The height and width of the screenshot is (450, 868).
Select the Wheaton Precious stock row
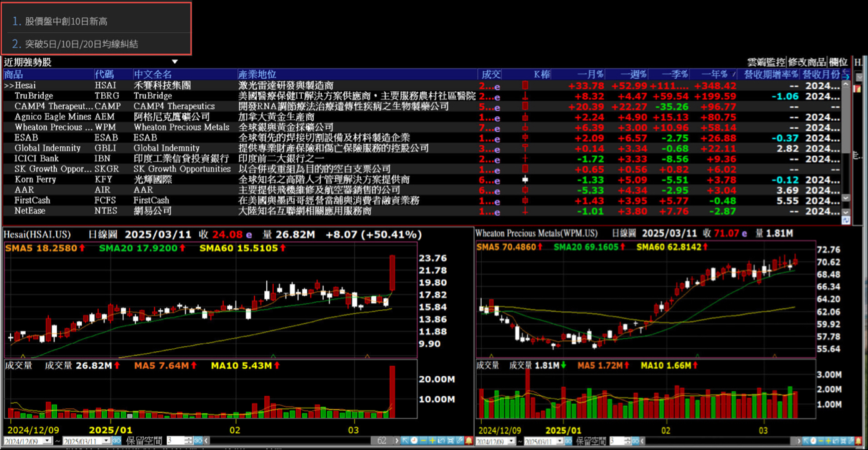(x=422, y=127)
